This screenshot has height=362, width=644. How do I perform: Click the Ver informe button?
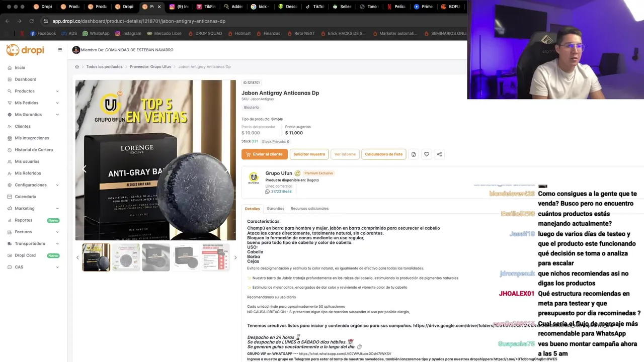345,154
